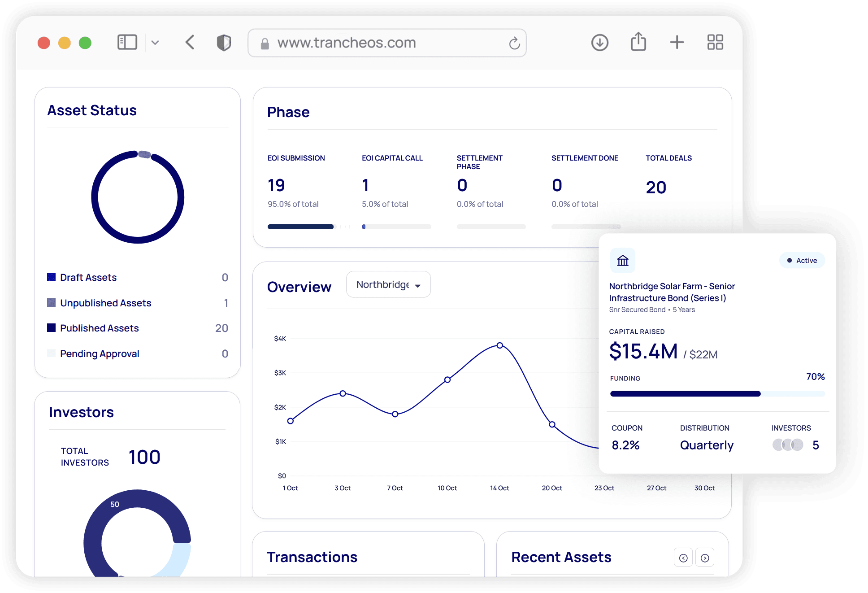Image resolution: width=868 pixels, height=593 pixels.
Task: Click the www.trancheos.com address field
Action: point(346,43)
